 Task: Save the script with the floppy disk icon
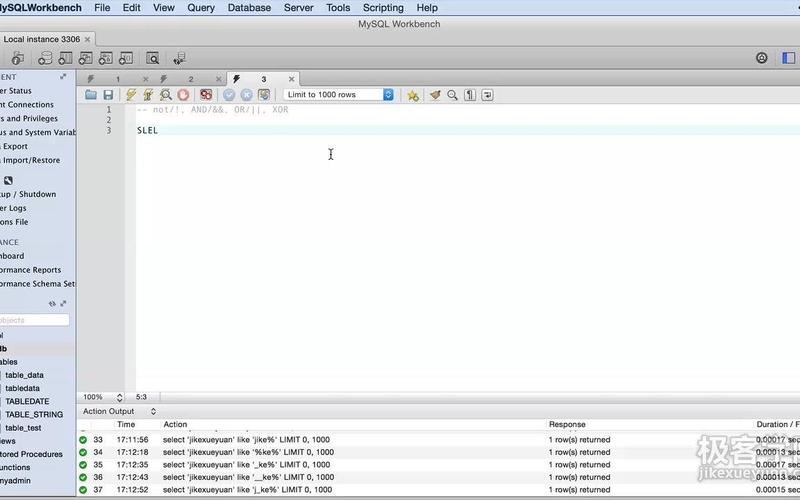[x=108, y=95]
